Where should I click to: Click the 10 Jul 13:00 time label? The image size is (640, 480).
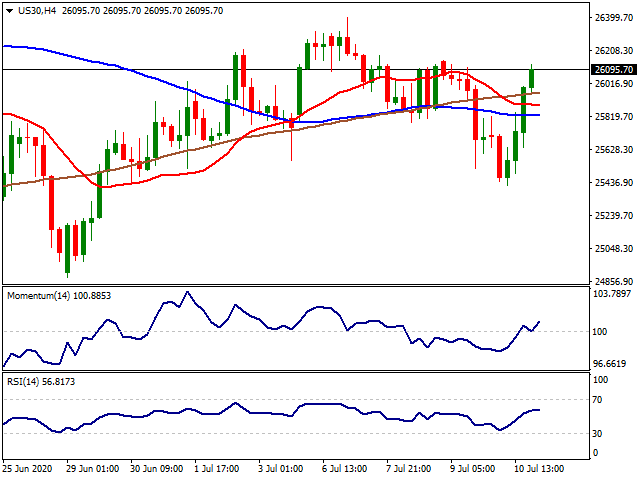tap(539, 469)
